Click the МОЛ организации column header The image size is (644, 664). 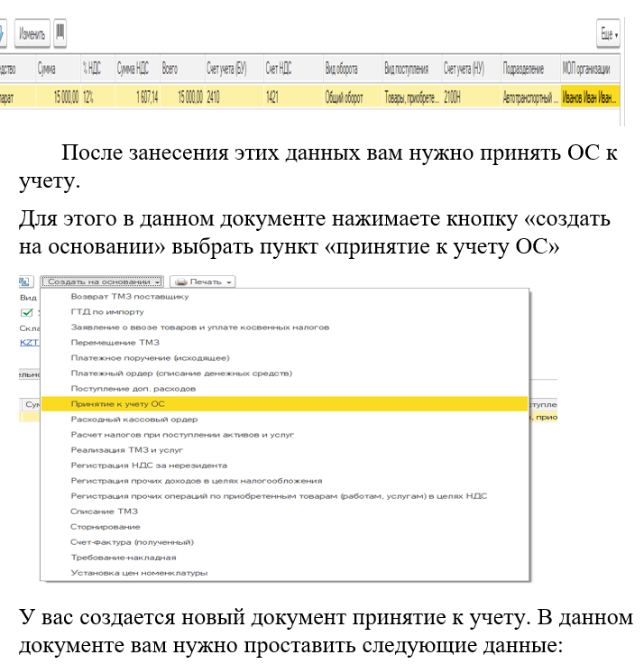pyautogui.click(x=590, y=69)
